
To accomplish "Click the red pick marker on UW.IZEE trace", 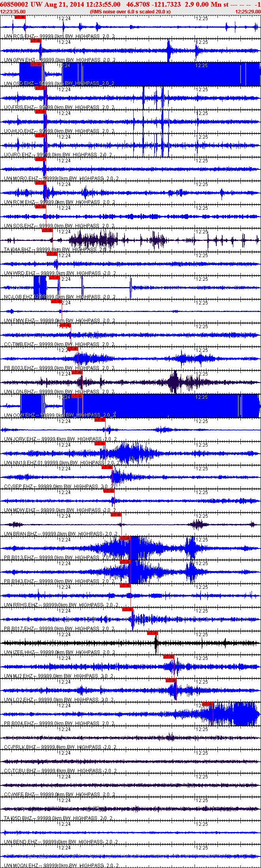I will click(x=153, y=633).
